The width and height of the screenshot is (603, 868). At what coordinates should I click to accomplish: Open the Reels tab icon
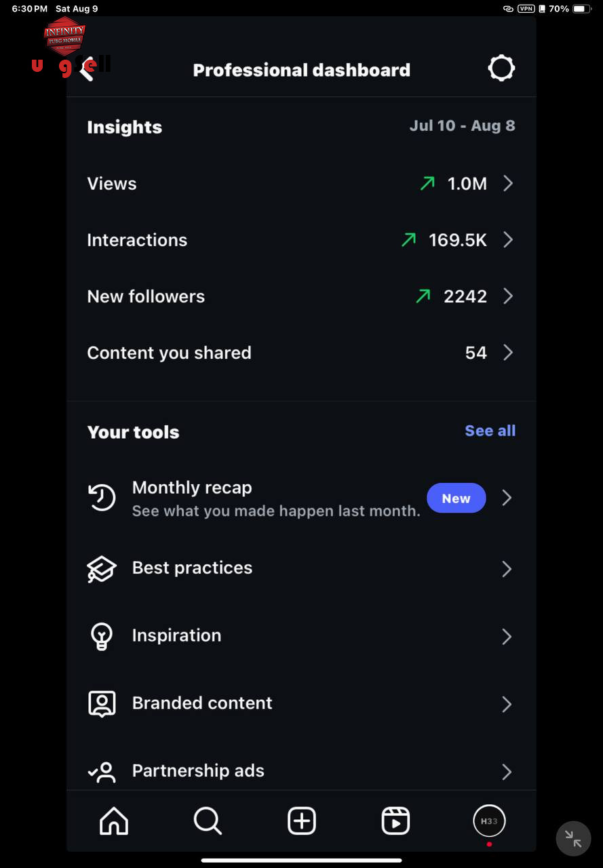[x=395, y=821]
